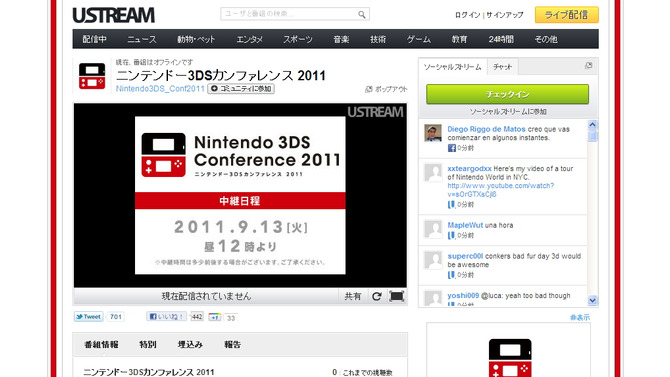Switch to the チャット tab
Viewport: 670px width, 377px height.
pos(502,67)
